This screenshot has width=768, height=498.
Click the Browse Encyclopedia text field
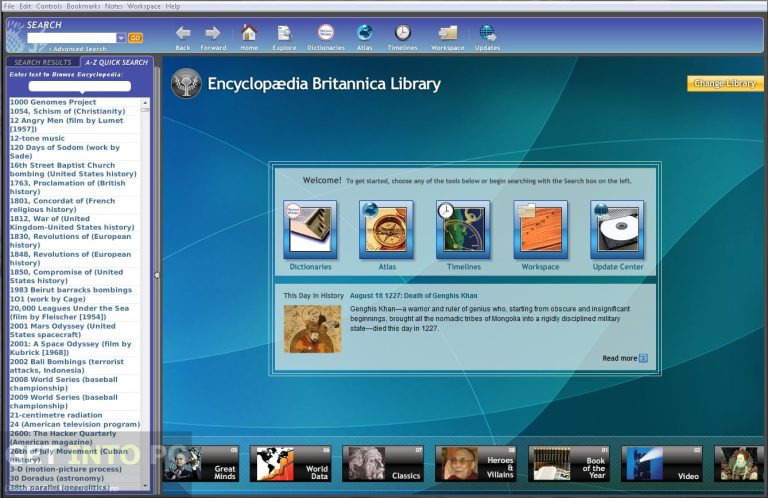click(80, 86)
